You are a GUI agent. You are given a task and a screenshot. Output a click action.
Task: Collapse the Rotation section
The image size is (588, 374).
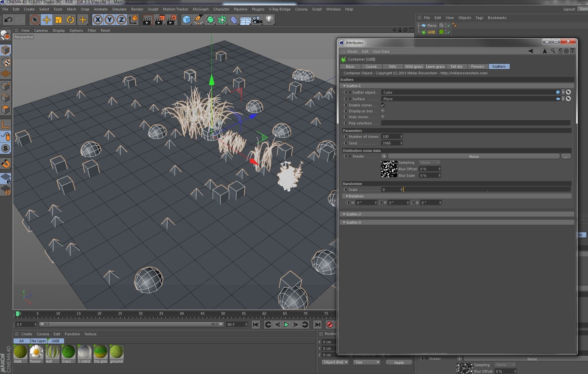347,196
